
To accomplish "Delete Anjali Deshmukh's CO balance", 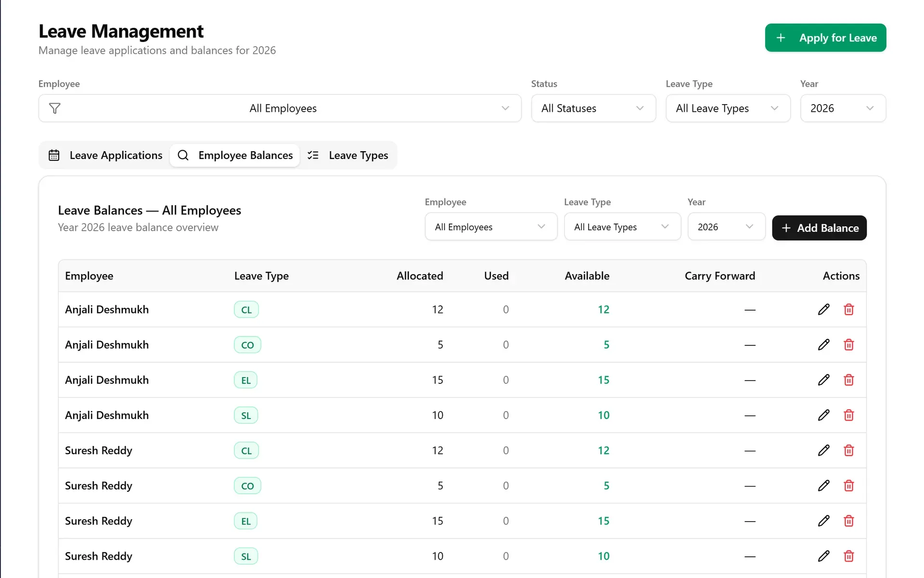I will click(849, 344).
